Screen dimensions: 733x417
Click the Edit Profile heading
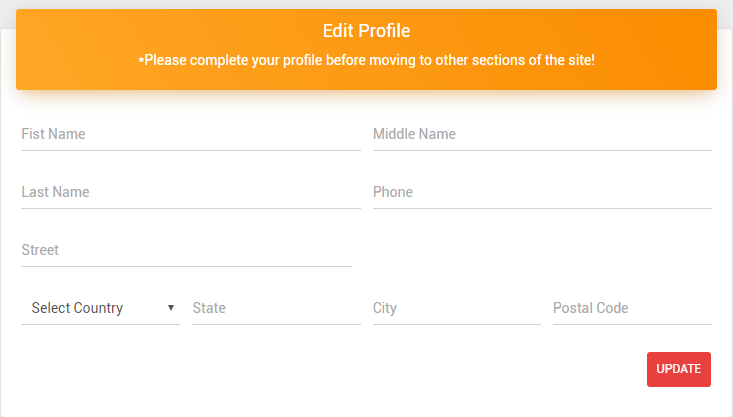click(x=366, y=31)
